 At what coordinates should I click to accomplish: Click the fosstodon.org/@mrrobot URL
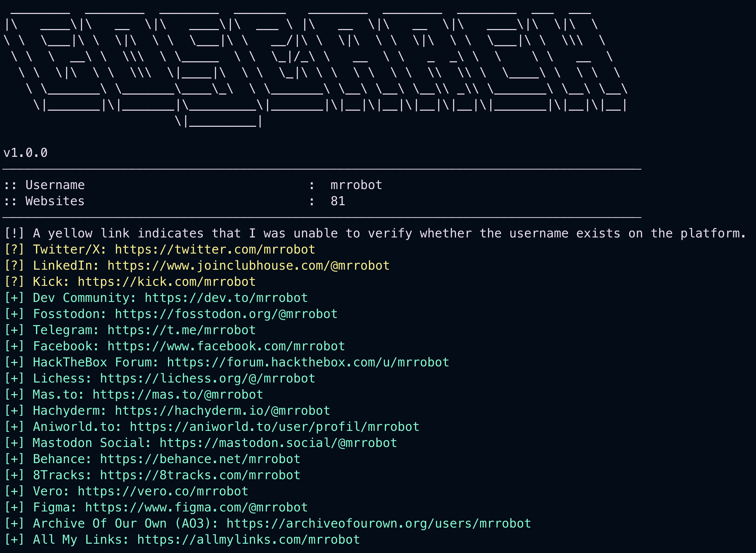pyautogui.click(x=226, y=314)
